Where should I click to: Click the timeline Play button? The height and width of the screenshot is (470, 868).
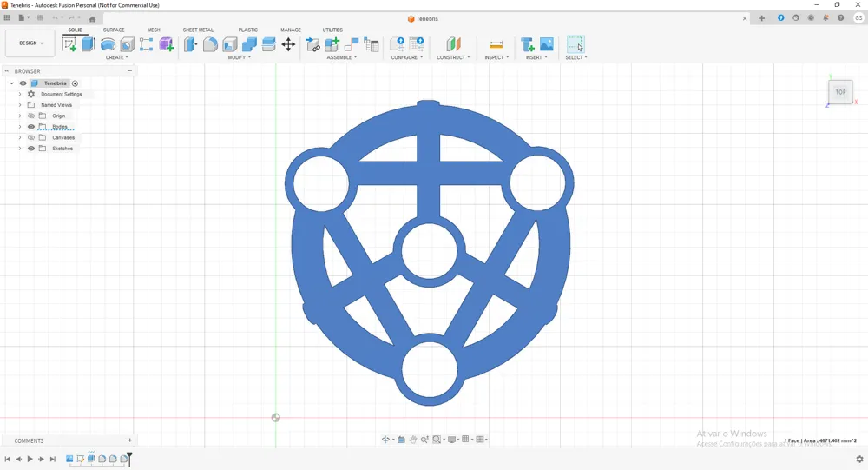[x=30, y=459]
